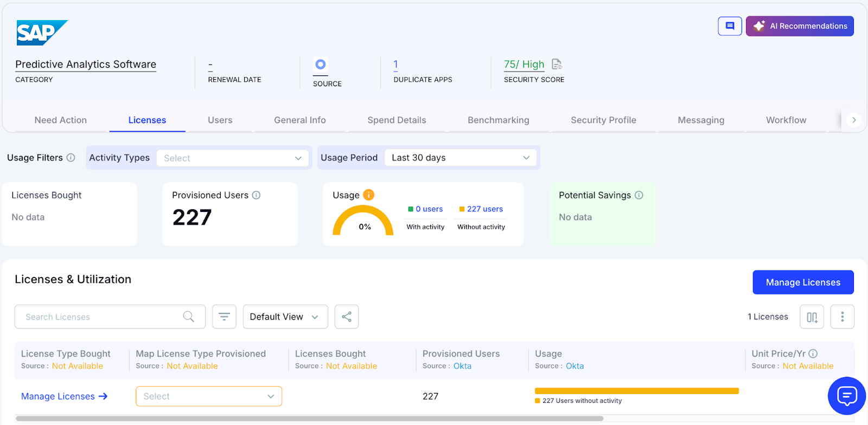Image resolution: width=868 pixels, height=425 pixels.
Task: Open the Usage Period dropdown
Action: click(461, 158)
